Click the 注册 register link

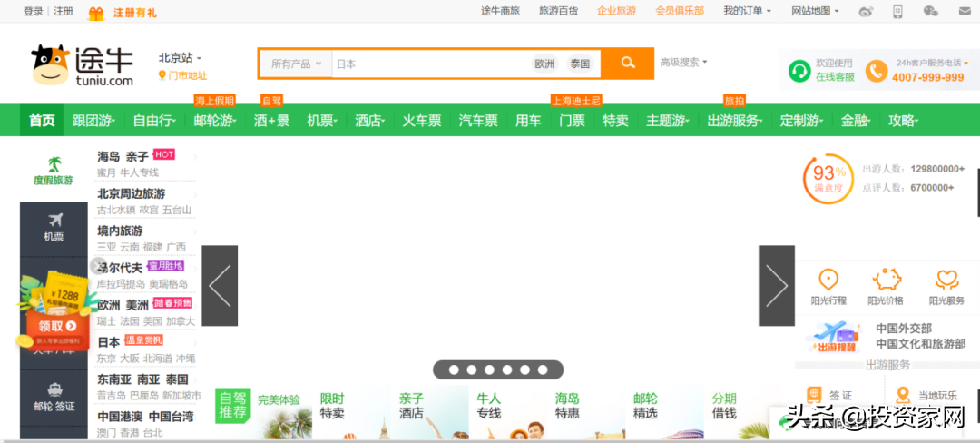point(64,11)
